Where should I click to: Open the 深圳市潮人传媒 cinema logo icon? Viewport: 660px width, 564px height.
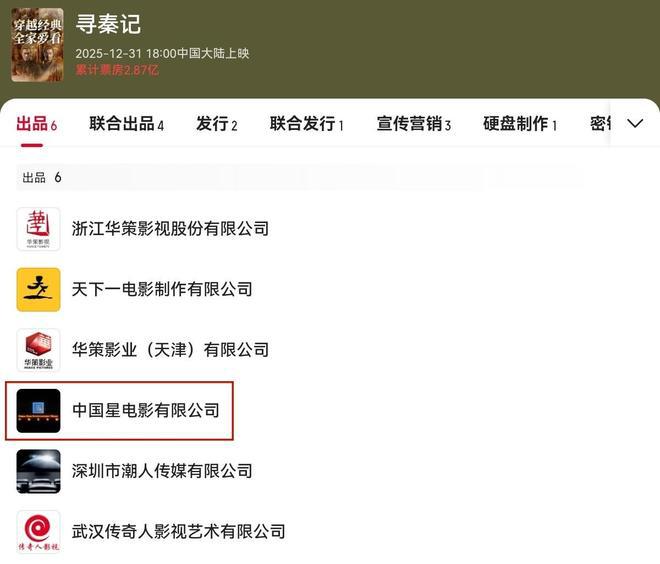click(x=38, y=471)
